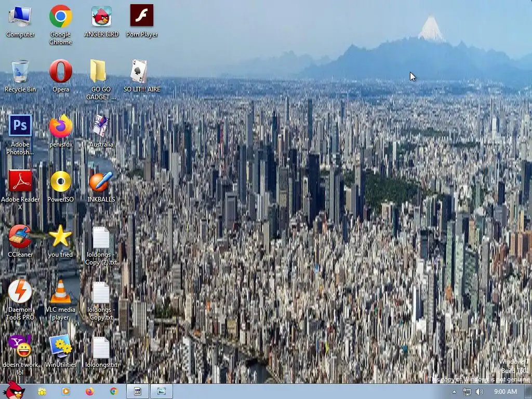Open the volume speaker tray icon
Screen dimensions: 532x399
(x=479, y=392)
